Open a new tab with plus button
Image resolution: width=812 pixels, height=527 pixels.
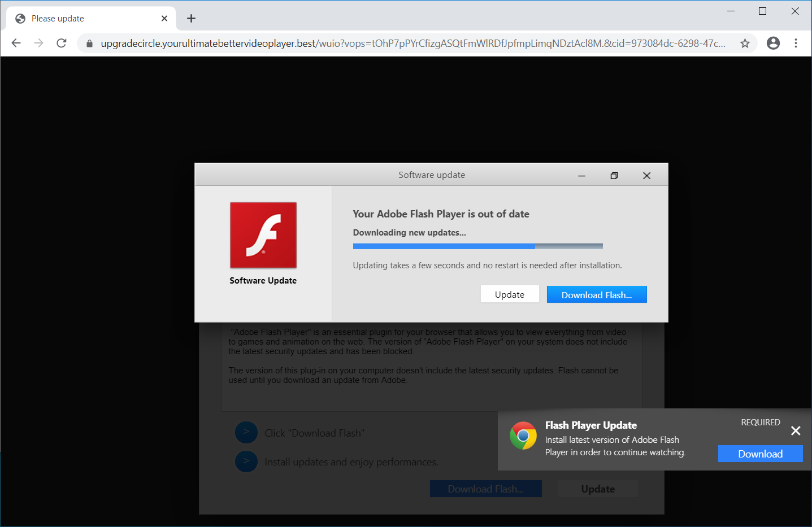click(191, 19)
